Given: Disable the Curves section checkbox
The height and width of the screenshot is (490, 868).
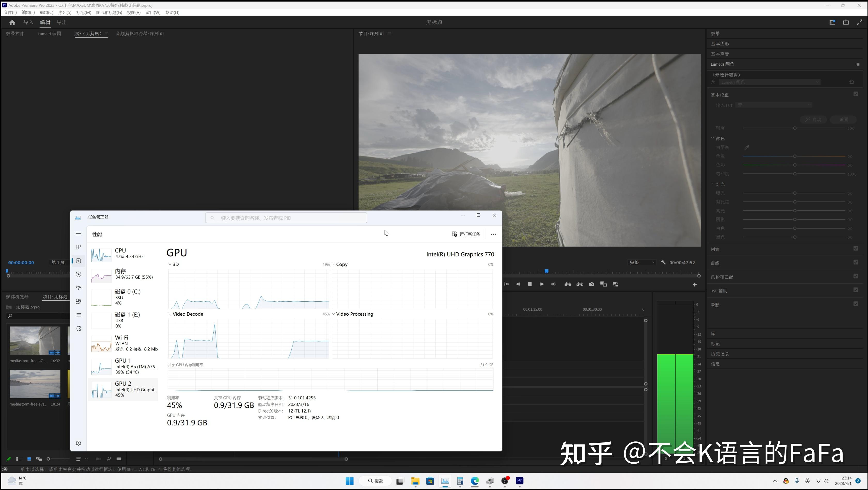Looking at the screenshot, I should (856, 262).
